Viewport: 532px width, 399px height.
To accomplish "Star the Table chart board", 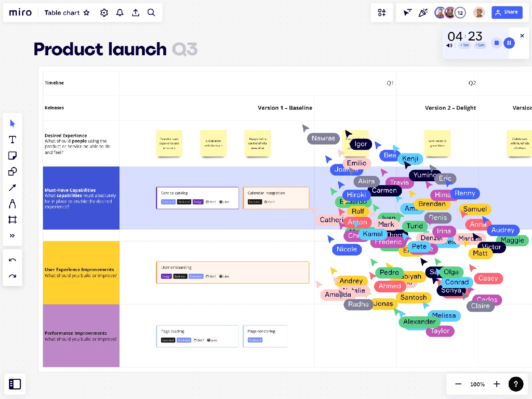I will pyautogui.click(x=86, y=13).
